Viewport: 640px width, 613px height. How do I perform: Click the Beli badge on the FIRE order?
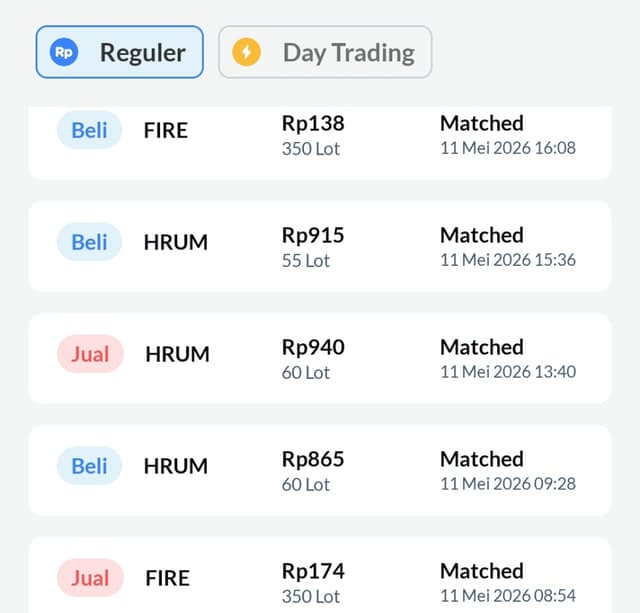tap(89, 130)
